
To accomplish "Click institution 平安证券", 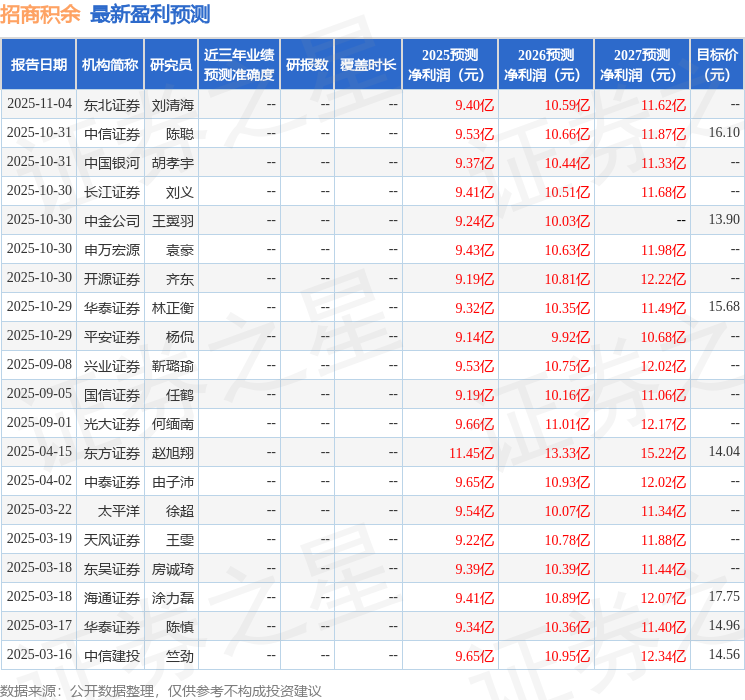I will pyautogui.click(x=112, y=337).
